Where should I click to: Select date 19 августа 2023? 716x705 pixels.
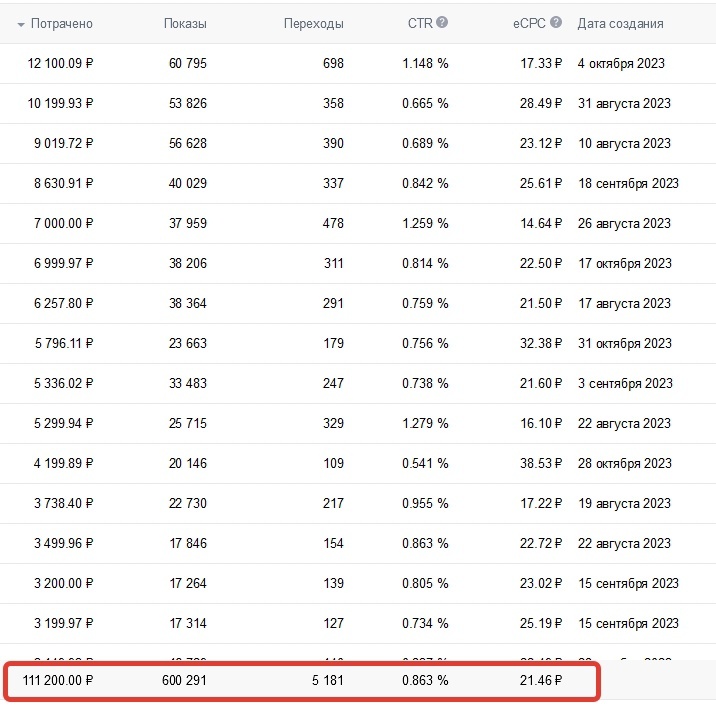(x=624, y=504)
